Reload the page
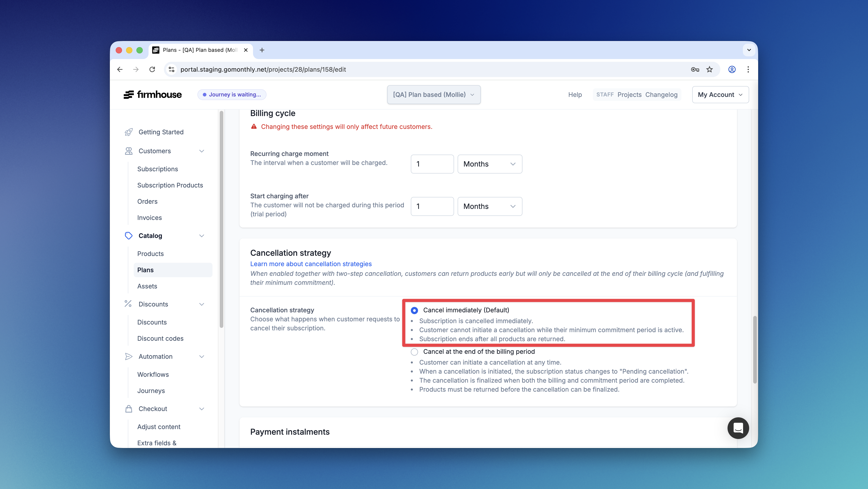Screen dimensions: 868x489 pyautogui.click(x=152, y=69)
